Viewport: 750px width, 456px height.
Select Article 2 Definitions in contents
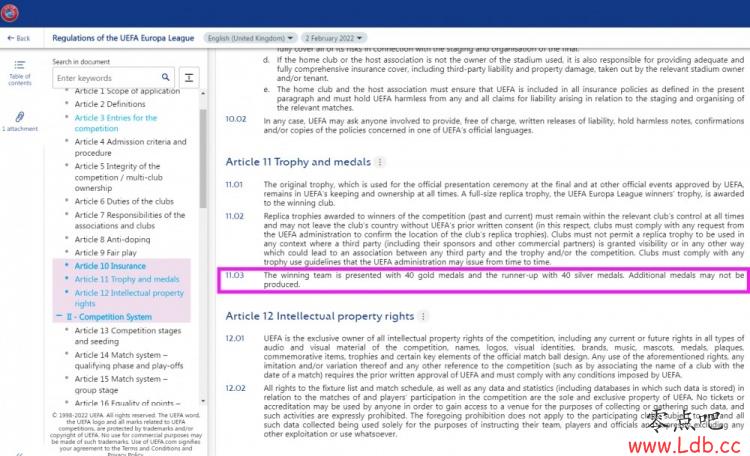point(110,104)
